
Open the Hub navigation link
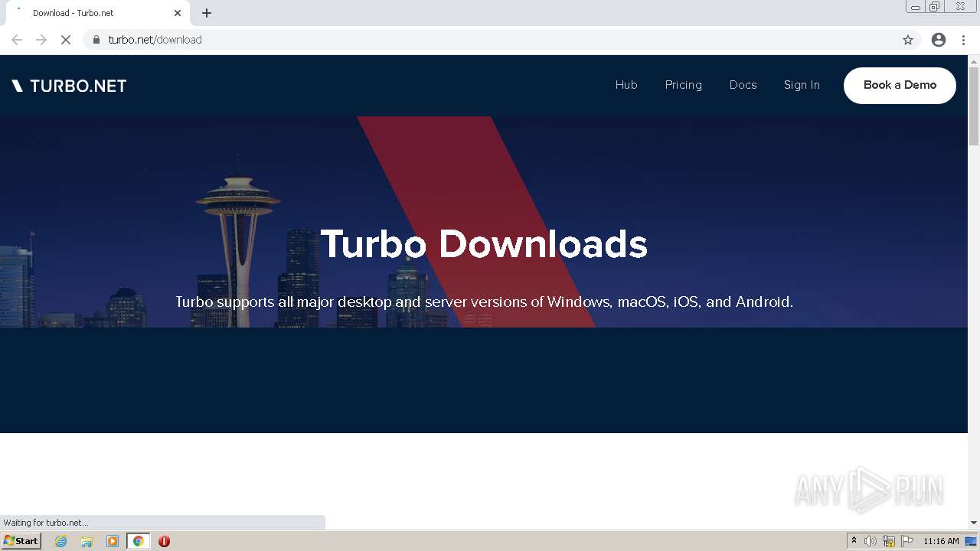pyautogui.click(x=626, y=85)
